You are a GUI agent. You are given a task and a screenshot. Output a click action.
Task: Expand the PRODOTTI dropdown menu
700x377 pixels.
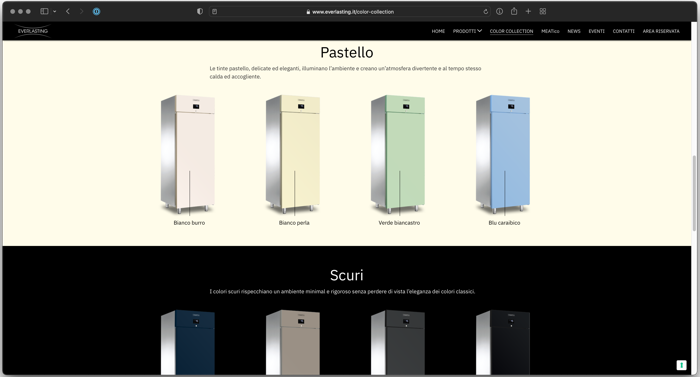[467, 31]
